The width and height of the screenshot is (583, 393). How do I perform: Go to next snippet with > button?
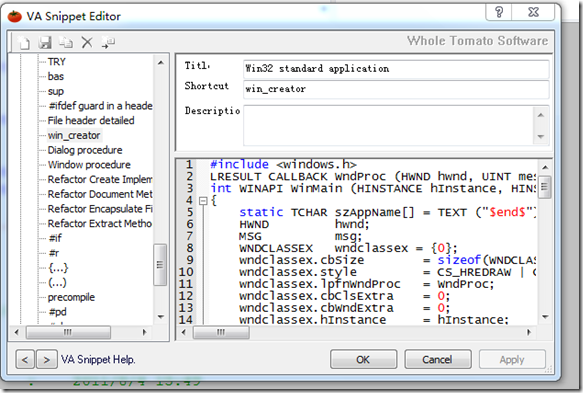tap(46, 360)
